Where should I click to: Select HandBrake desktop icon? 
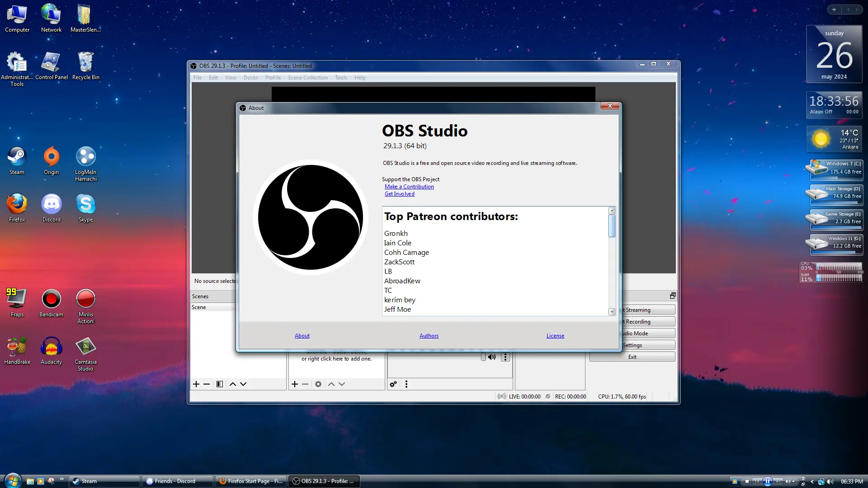pos(17,351)
